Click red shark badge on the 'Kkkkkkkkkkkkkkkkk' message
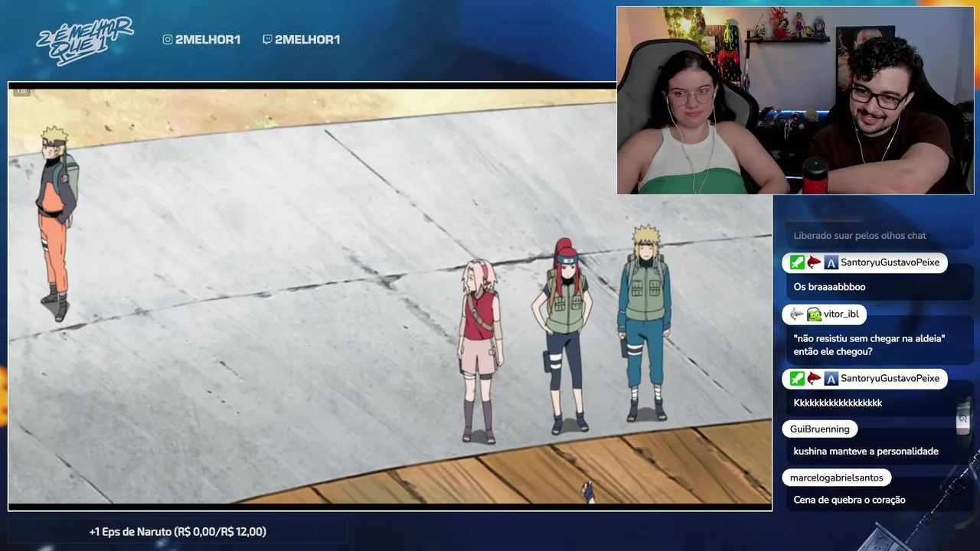 tap(814, 379)
